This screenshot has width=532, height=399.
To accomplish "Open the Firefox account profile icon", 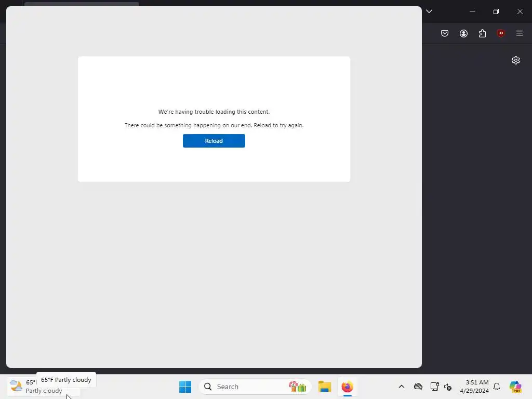I will (463, 33).
